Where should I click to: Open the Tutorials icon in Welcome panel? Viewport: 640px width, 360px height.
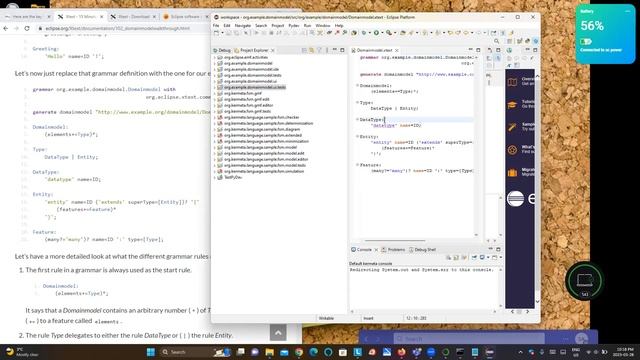512,104
